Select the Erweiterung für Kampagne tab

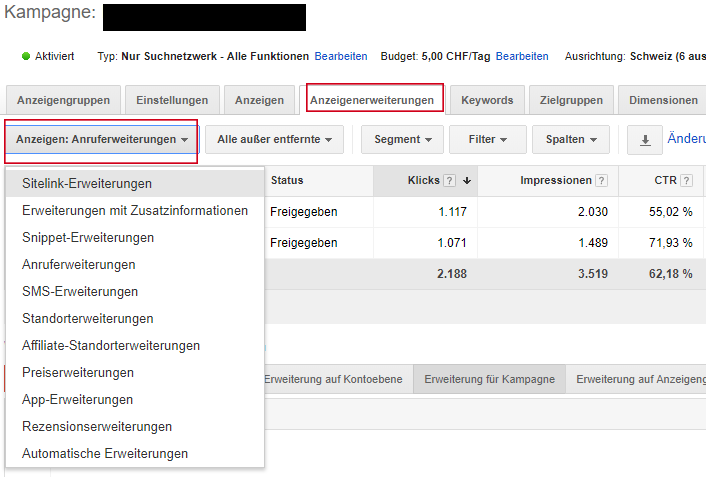coord(489,379)
